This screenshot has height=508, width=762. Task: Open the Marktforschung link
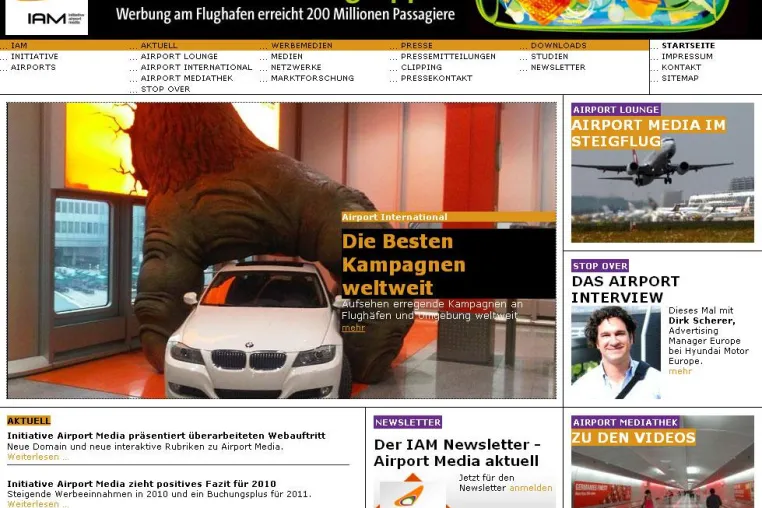(312, 78)
